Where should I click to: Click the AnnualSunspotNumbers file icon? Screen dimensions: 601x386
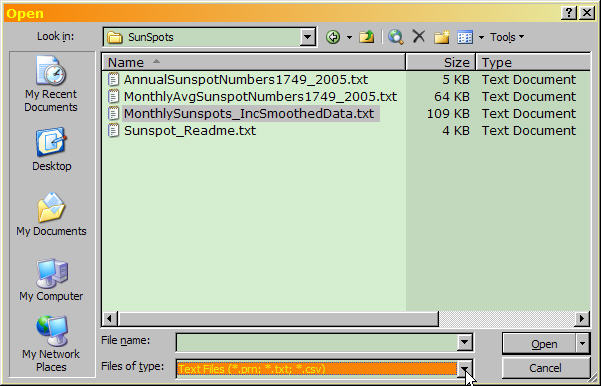click(x=113, y=80)
